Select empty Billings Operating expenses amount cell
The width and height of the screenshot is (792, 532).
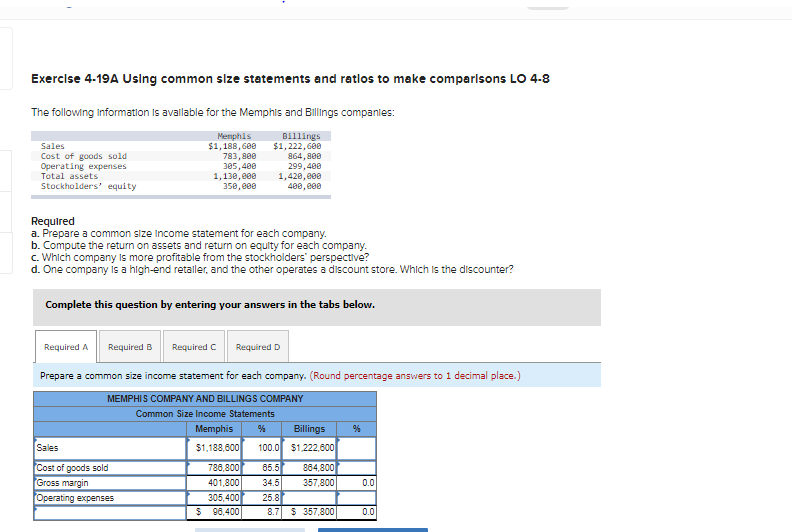[x=309, y=498]
